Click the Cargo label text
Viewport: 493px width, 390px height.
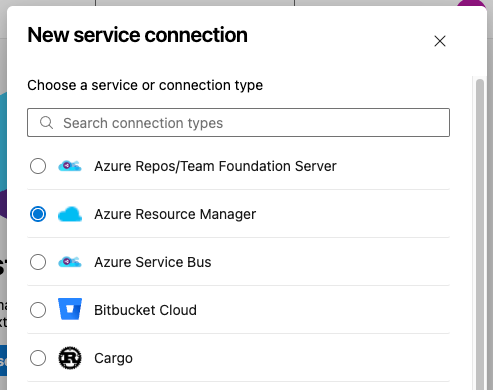[113, 358]
